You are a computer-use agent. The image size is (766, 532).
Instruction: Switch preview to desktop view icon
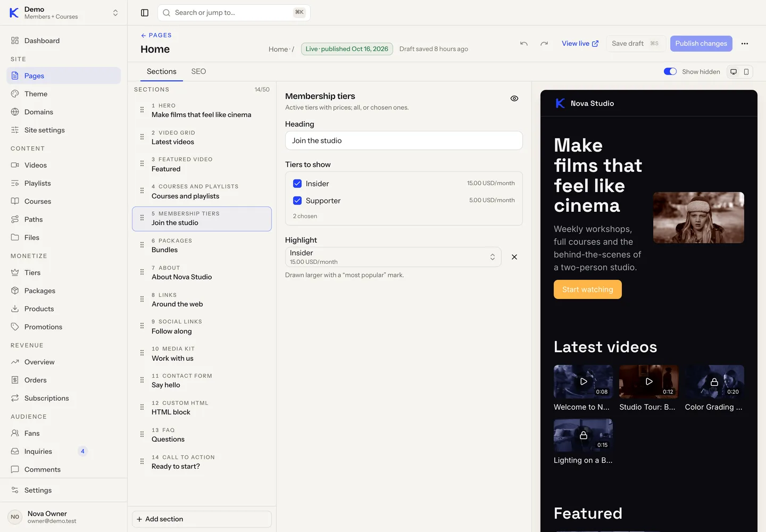[734, 72]
